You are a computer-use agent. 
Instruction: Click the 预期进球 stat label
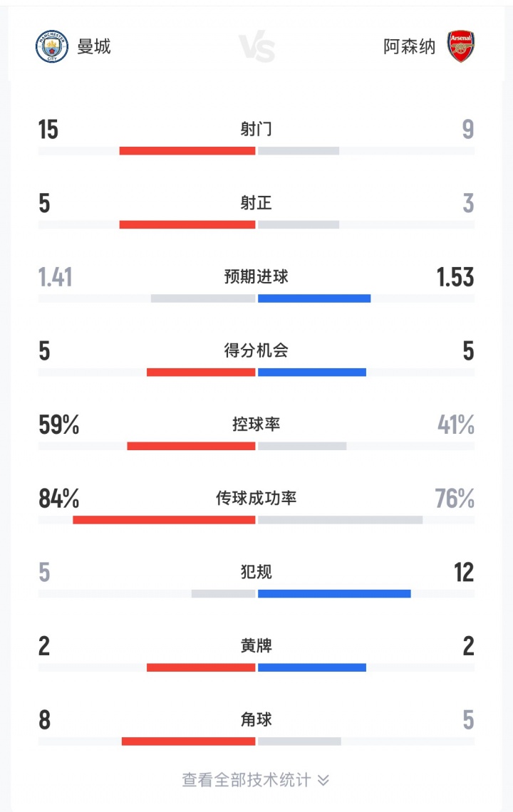coord(256,277)
